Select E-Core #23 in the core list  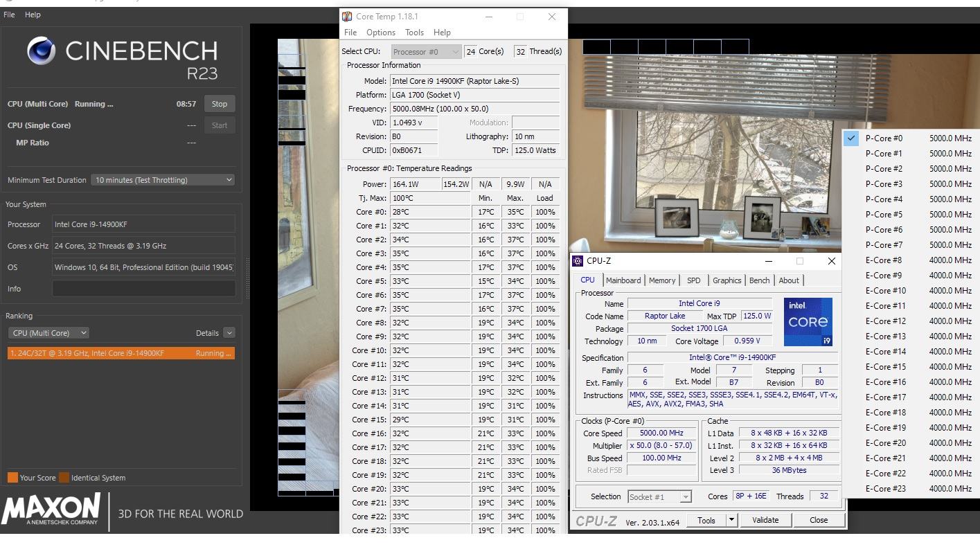pos(911,489)
